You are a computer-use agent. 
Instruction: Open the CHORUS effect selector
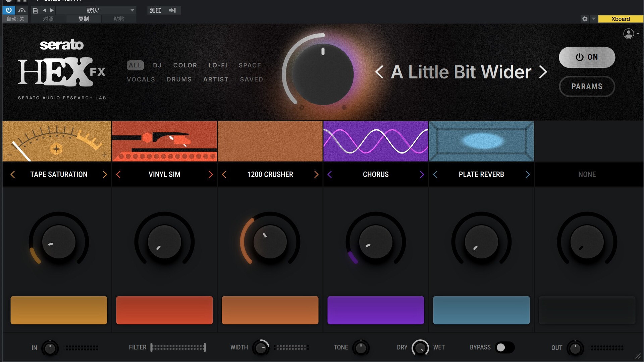coord(376,174)
